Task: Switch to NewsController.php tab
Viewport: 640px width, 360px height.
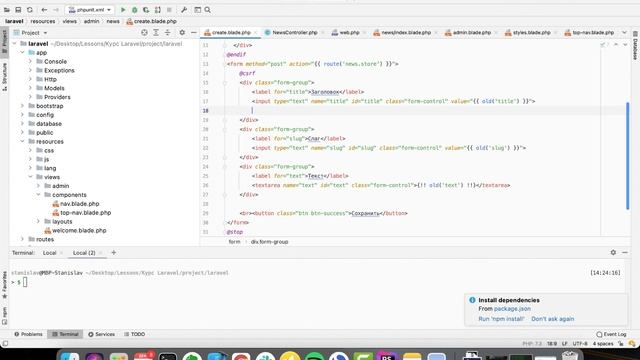Action: pyautogui.click(x=295, y=33)
